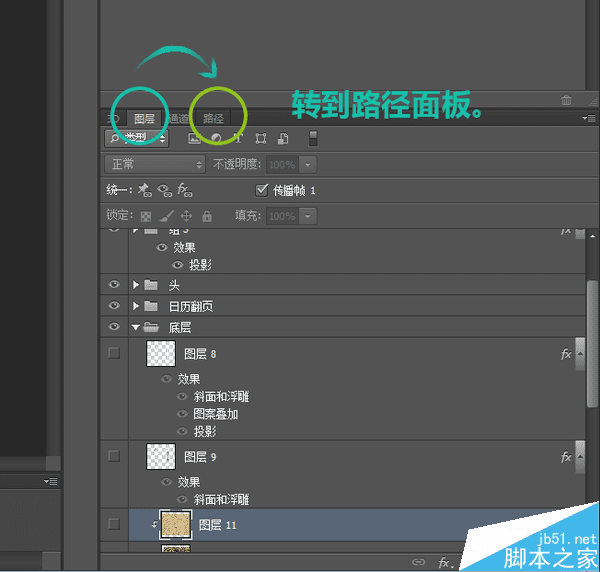
Task: Lock image pixels brush icon
Action: point(166,216)
